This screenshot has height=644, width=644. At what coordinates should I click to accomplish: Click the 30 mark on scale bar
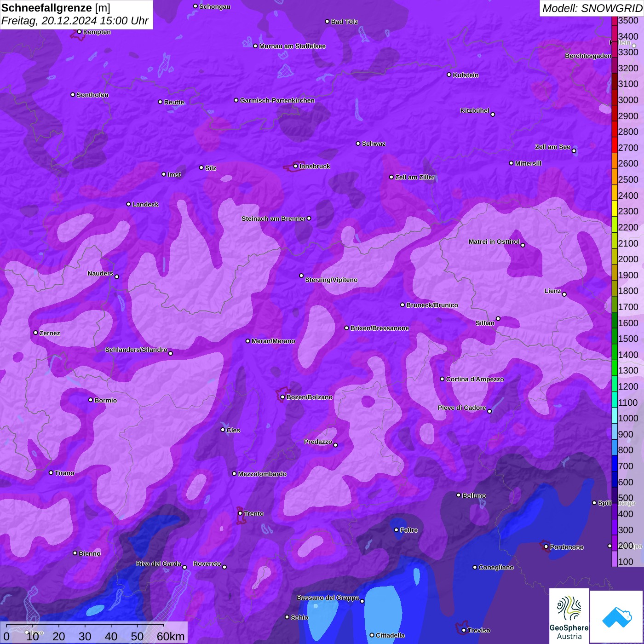click(85, 636)
